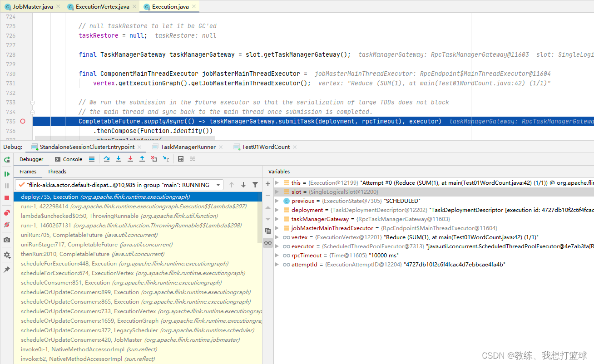Screen dimensions: 594x364
Task: Select previous frame with up arrow
Action: (232, 185)
